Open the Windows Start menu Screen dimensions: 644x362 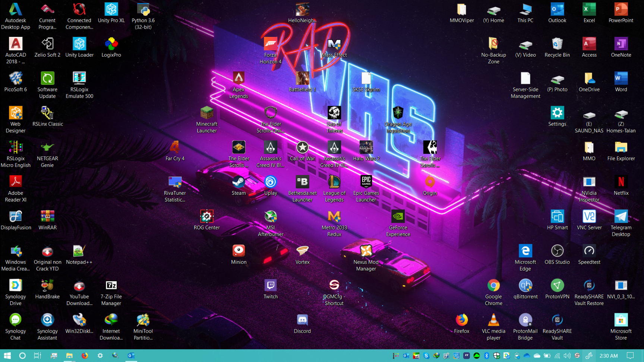[7, 356]
